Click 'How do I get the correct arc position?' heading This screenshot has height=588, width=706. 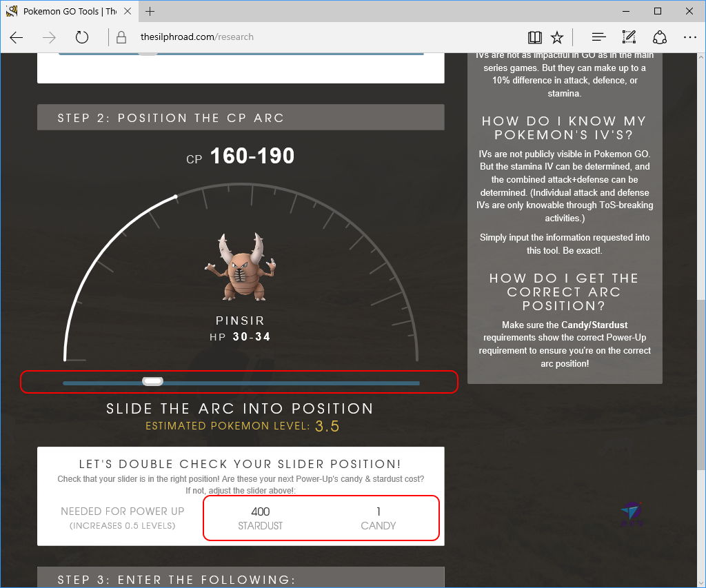click(x=565, y=292)
